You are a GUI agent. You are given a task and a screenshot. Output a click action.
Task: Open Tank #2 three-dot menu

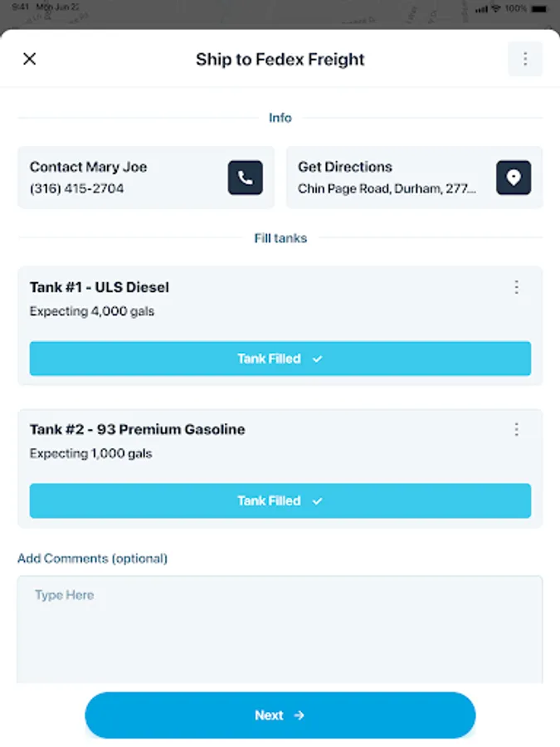coord(516,429)
